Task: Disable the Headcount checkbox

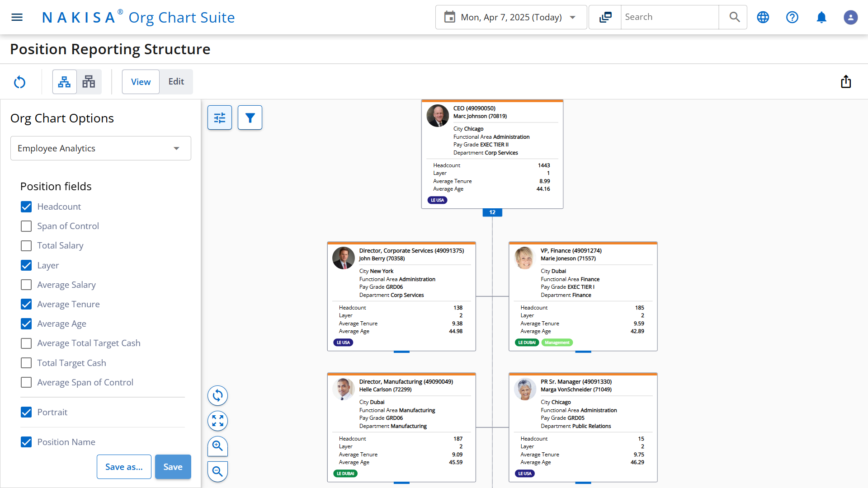Action: (26, 206)
